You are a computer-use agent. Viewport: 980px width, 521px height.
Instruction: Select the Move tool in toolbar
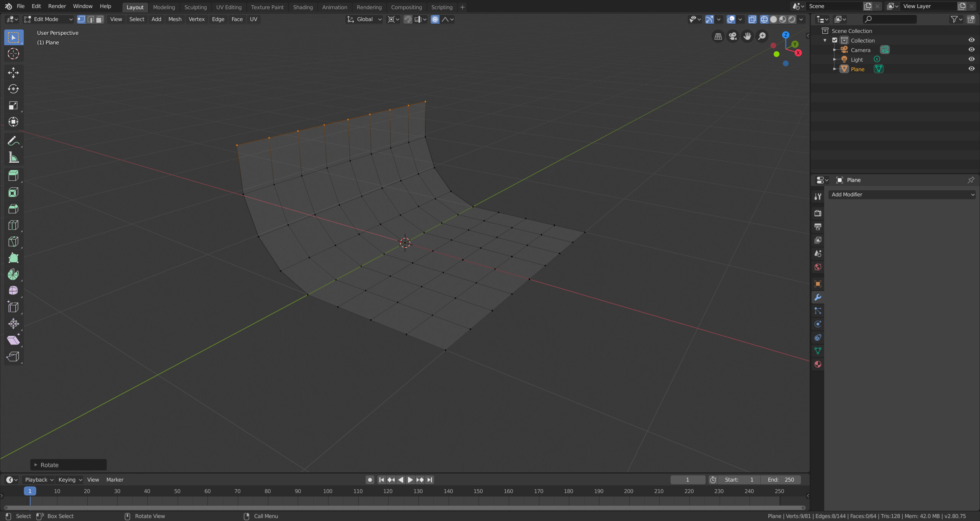tap(13, 71)
